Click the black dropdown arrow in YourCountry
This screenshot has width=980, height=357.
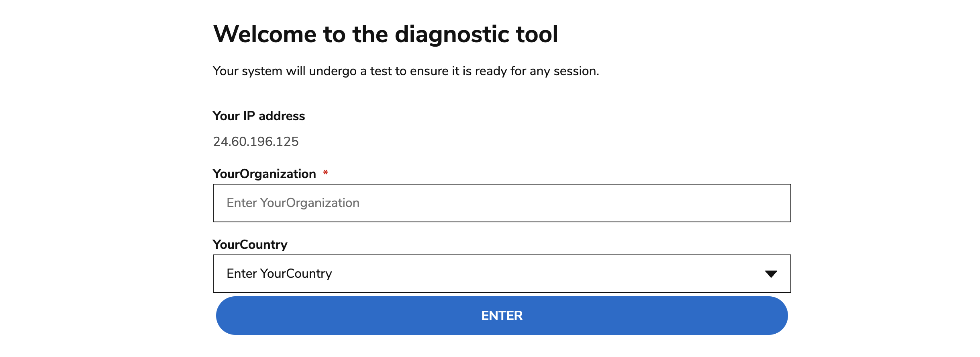[770, 274]
